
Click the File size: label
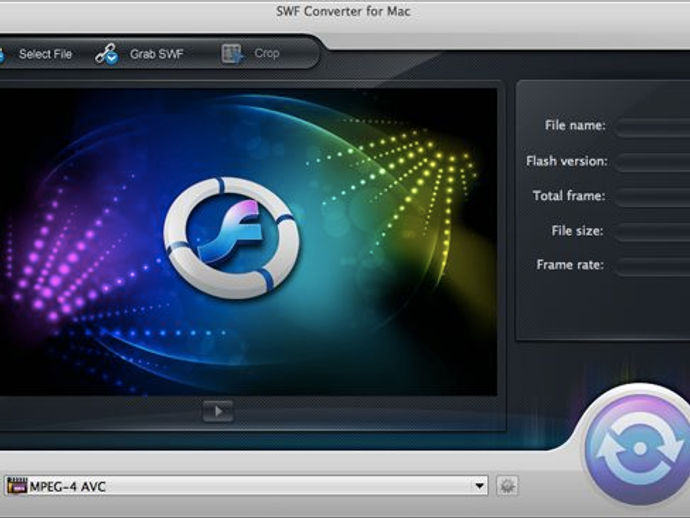tap(577, 231)
